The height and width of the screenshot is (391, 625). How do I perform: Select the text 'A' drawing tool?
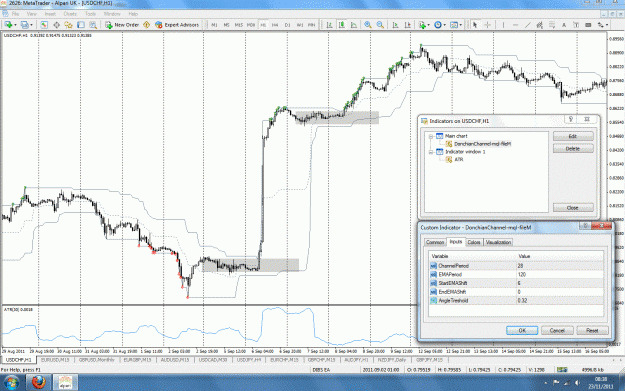point(564,25)
